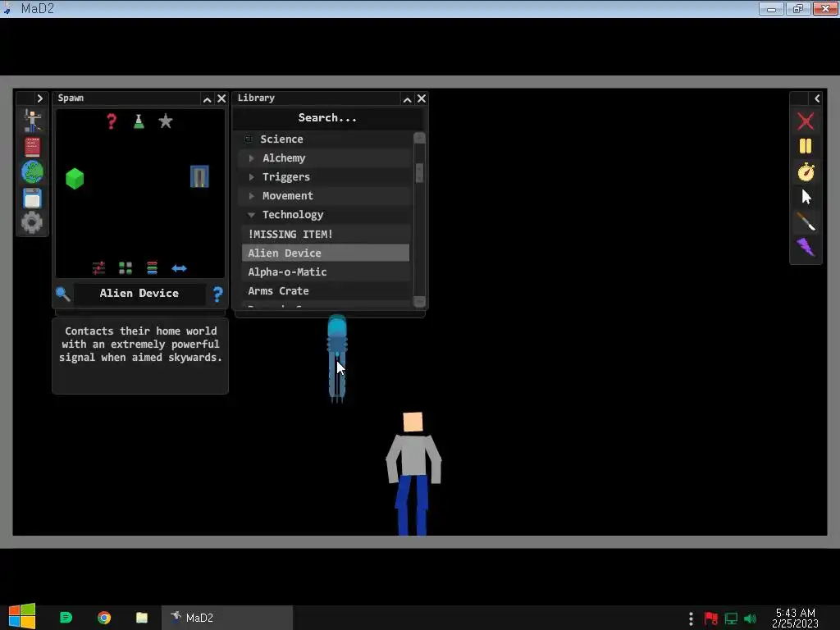Viewport: 840px width, 630px height.
Task: Open the globe world icon
Action: [32, 172]
